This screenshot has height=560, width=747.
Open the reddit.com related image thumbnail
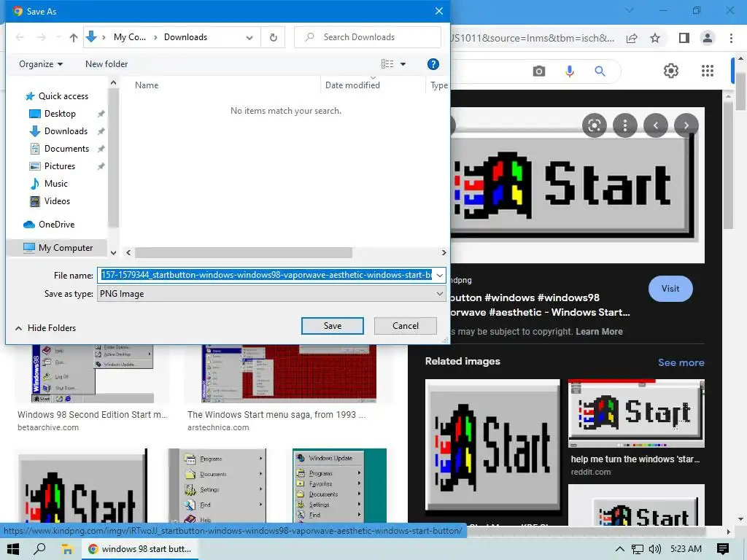point(636,413)
